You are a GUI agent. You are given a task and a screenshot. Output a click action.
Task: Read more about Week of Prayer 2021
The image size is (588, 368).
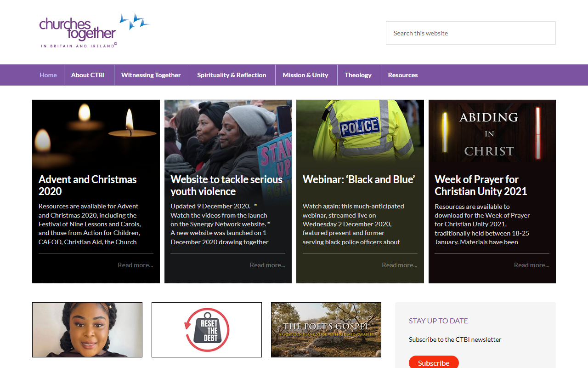[531, 265]
